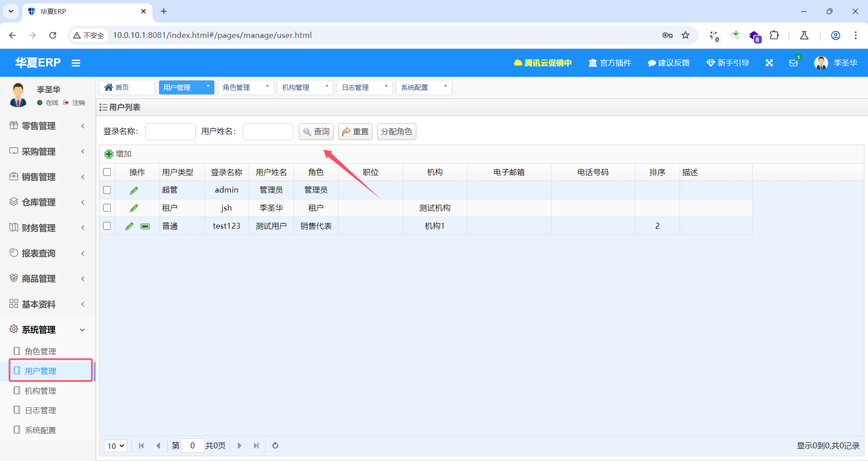Open 机构管理 in sidebar tree
Screen dimensions: 868x461
click(x=40, y=390)
